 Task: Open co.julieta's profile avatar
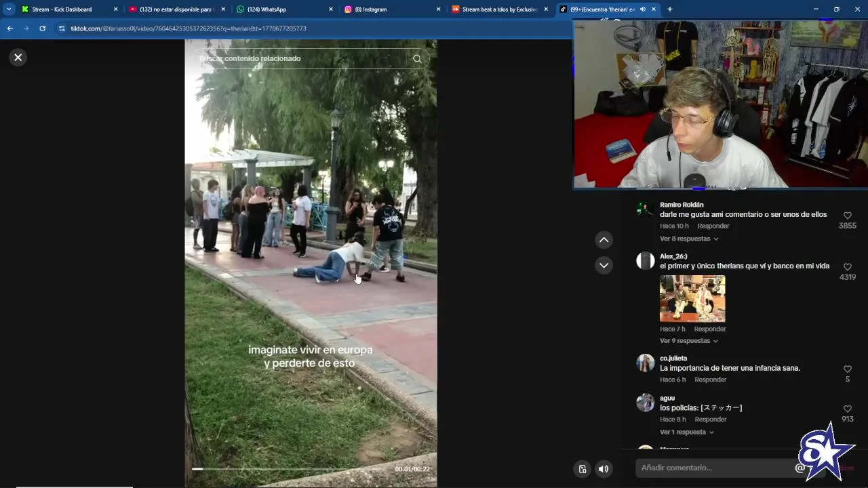pyautogui.click(x=645, y=363)
